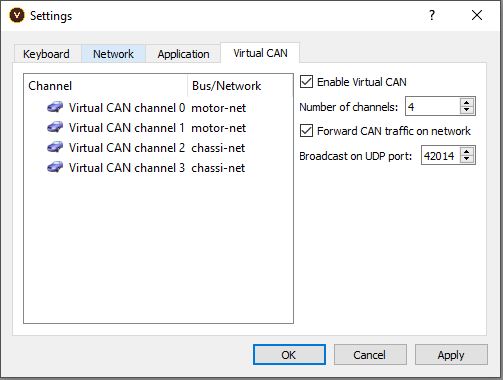Toggle the Enable Virtual CAN checkbox
The image size is (503, 380).
(x=306, y=82)
